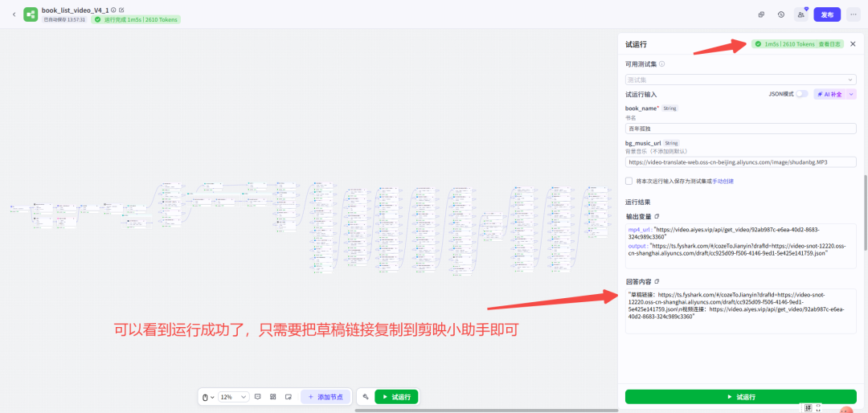868x413 pixels.
Task: Click the green workflow logo icon
Action: [x=31, y=14]
